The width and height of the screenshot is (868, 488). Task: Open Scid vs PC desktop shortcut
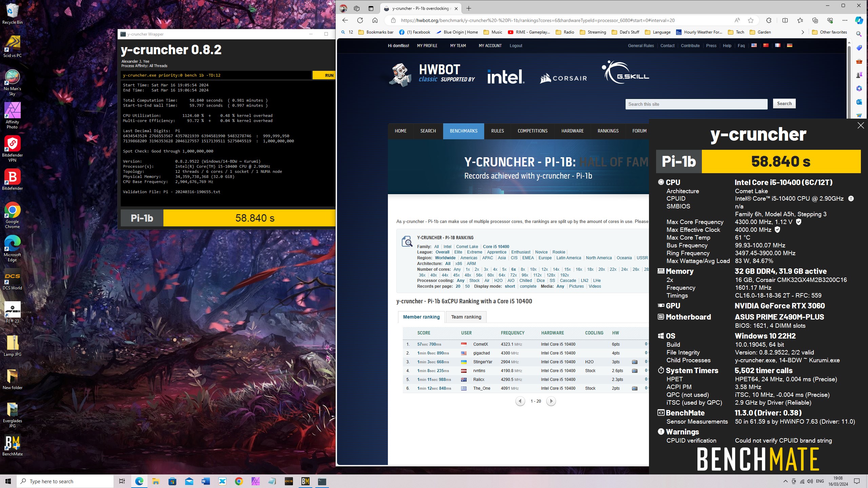12,47
